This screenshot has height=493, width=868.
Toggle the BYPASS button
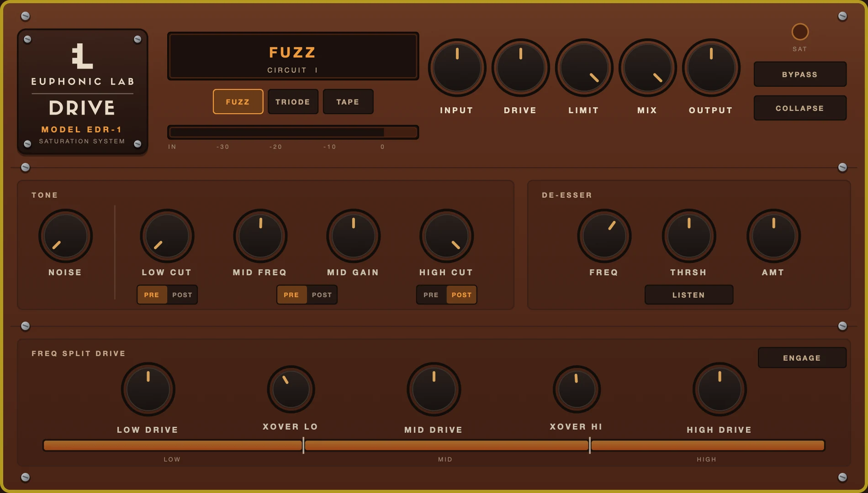coord(800,74)
